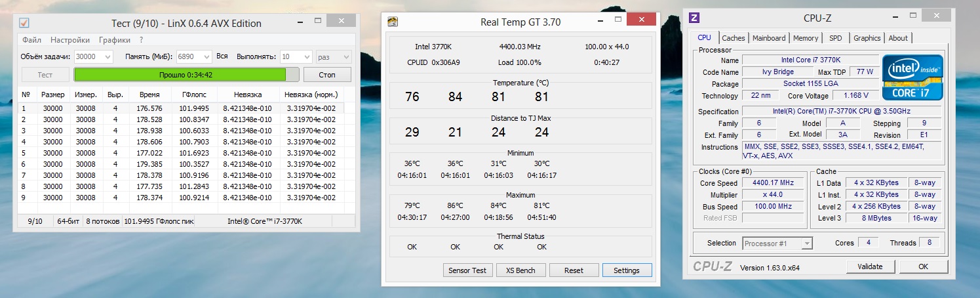Click the green progress bar Прошло 0:34:42
Screen dimensions: 980x298
pos(186,74)
